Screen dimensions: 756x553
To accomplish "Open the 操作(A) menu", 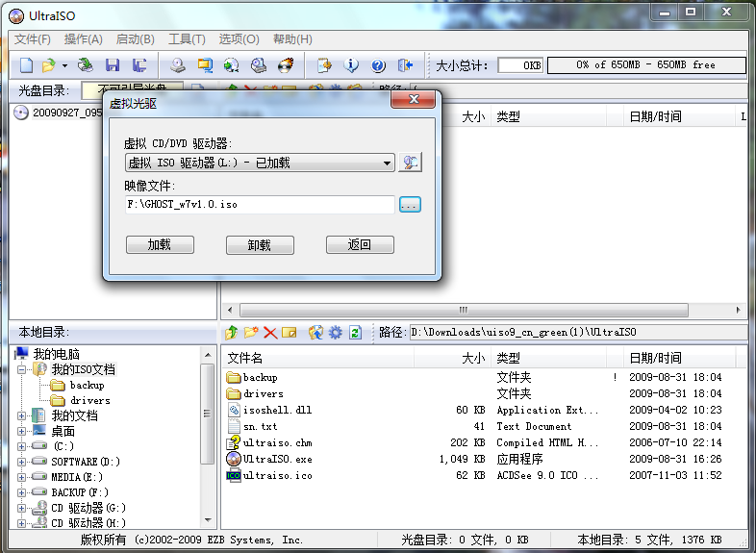I will pyautogui.click(x=84, y=39).
